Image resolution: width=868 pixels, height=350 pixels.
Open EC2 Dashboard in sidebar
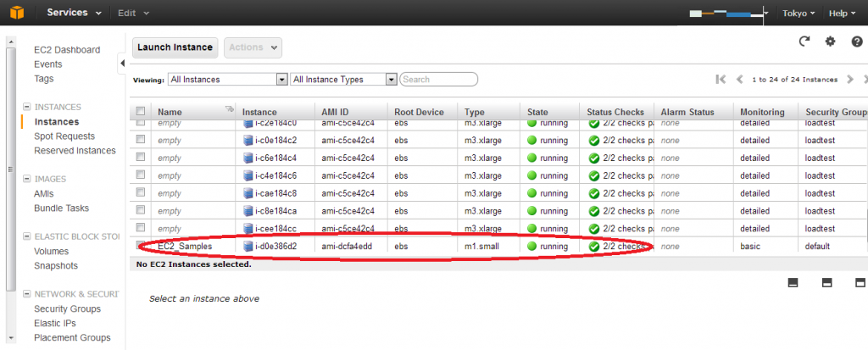[x=67, y=50]
